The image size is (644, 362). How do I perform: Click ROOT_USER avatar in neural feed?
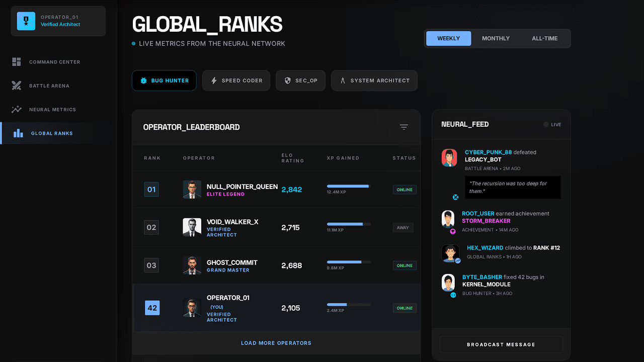click(x=448, y=219)
